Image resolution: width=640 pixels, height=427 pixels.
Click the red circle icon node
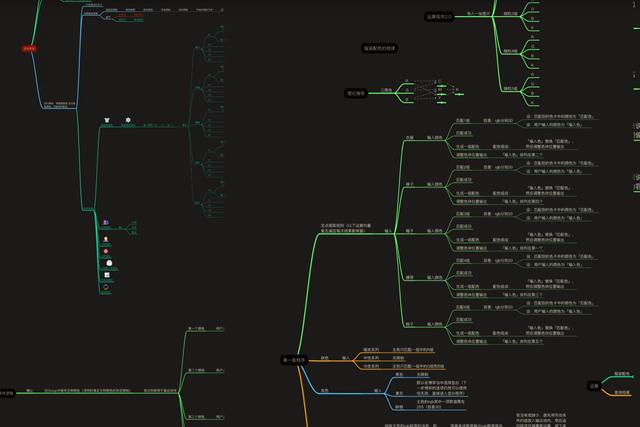(x=107, y=250)
